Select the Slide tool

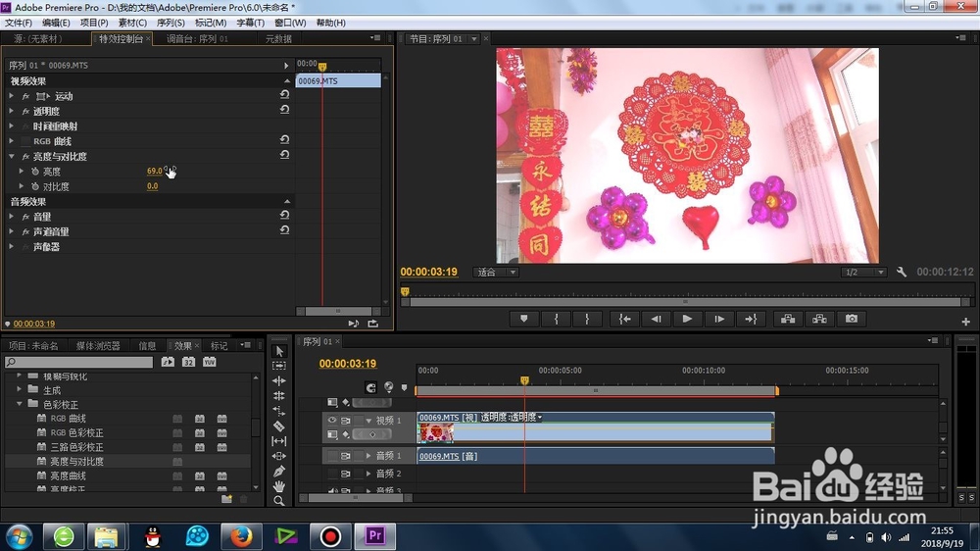click(279, 456)
